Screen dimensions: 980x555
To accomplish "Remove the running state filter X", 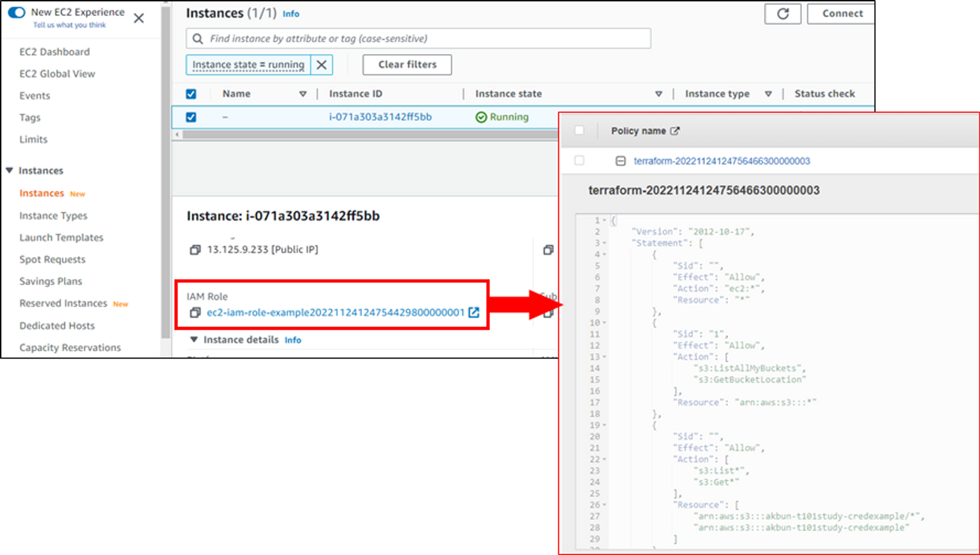I will tap(321, 65).
